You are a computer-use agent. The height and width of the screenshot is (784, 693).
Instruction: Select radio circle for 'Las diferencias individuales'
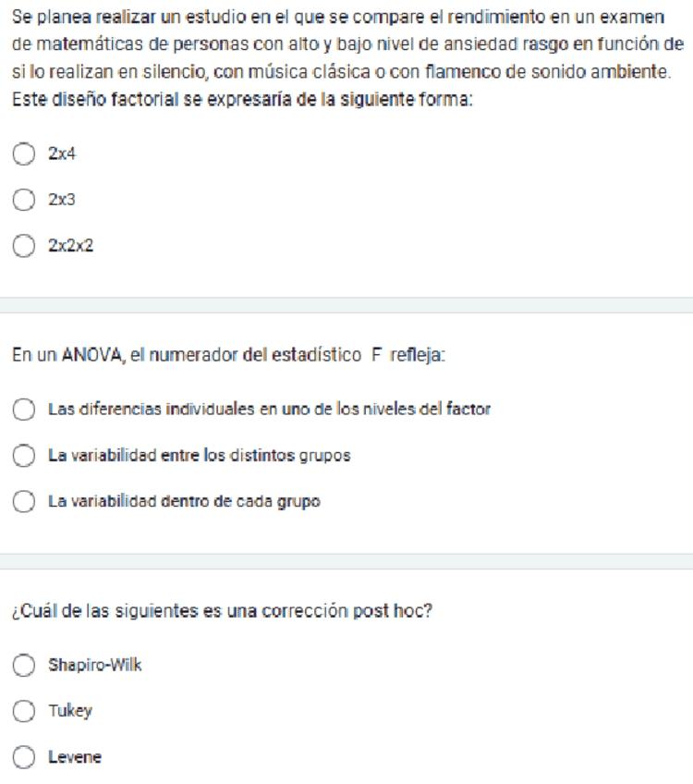click(x=23, y=409)
